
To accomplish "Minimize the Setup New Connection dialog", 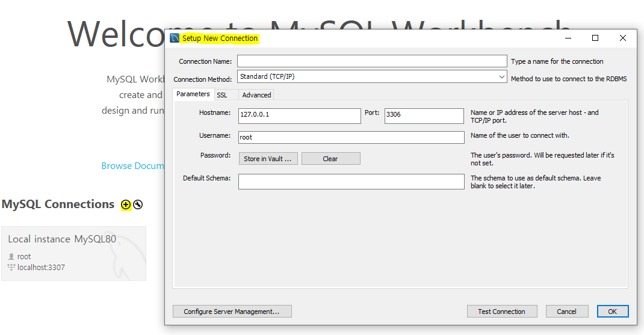I will [568, 38].
